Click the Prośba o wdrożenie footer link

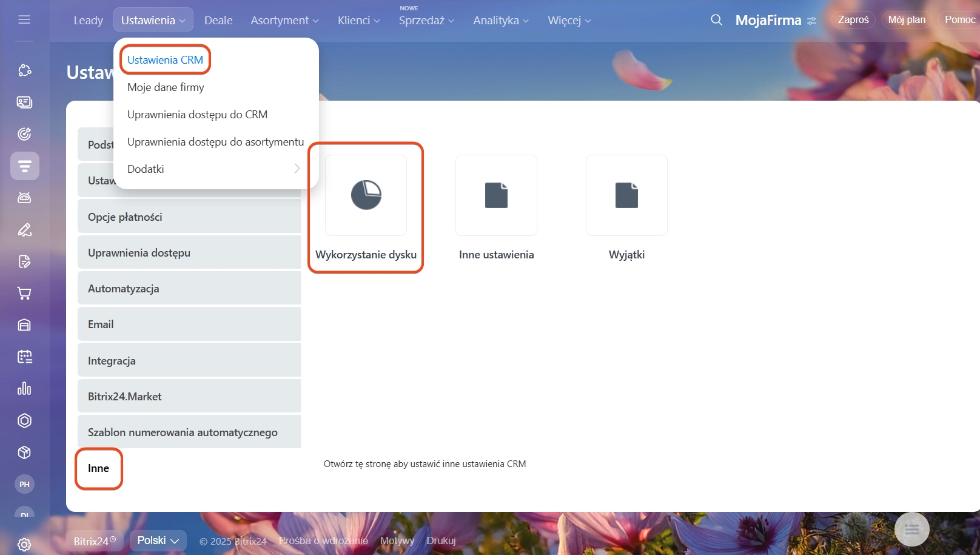[323, 540]
